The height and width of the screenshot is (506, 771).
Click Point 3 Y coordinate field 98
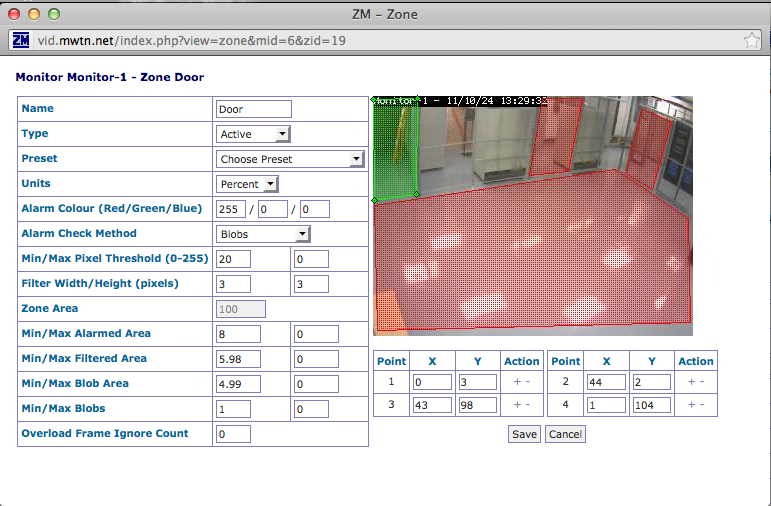click(x=477, y=405)
